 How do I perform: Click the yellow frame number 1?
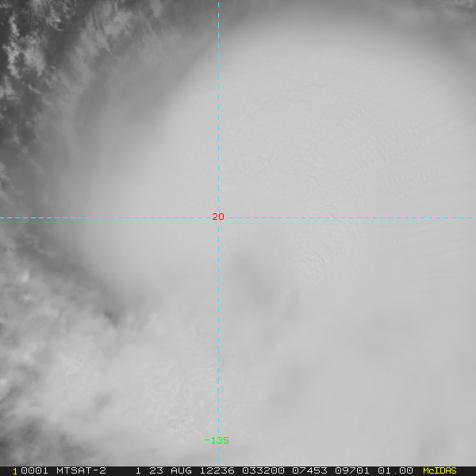15,471
